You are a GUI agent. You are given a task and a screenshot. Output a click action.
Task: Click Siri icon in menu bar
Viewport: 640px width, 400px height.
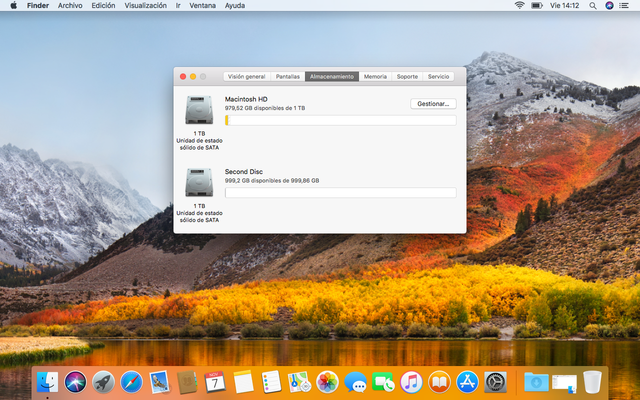609,6
